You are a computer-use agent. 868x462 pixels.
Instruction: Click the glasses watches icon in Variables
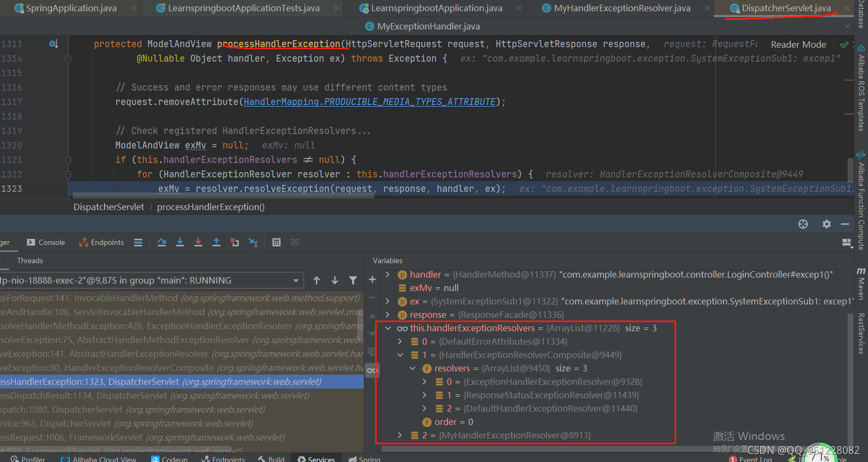pyautogui.click(x=372, y=370)
